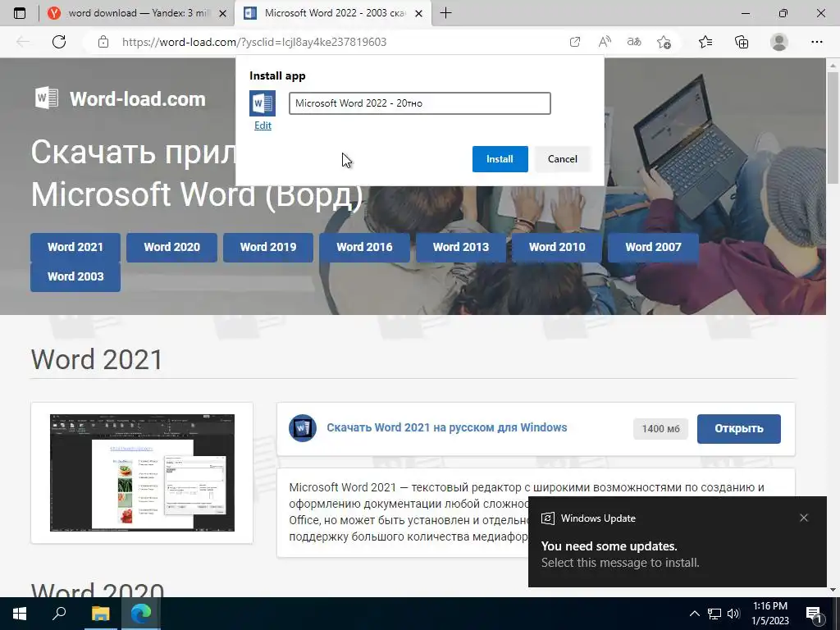The image size is (840, 630).
Task: Click Скачать Word 2021 на русском link
Action: tap(447, 427)
